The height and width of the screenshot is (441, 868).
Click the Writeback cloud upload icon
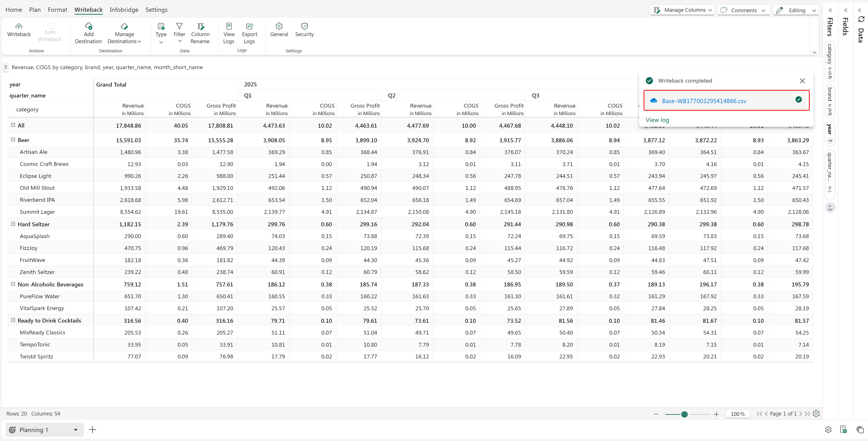pos(19,26)
